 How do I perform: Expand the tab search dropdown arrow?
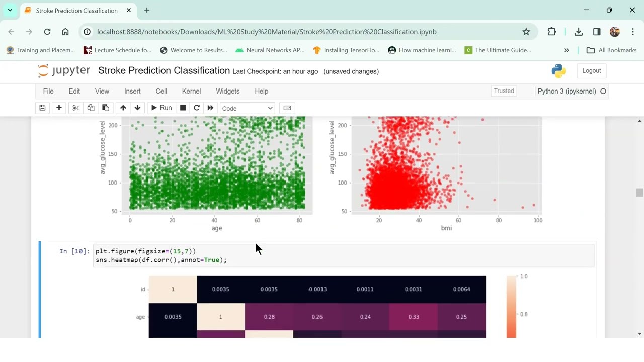click(x=10, y=10)
